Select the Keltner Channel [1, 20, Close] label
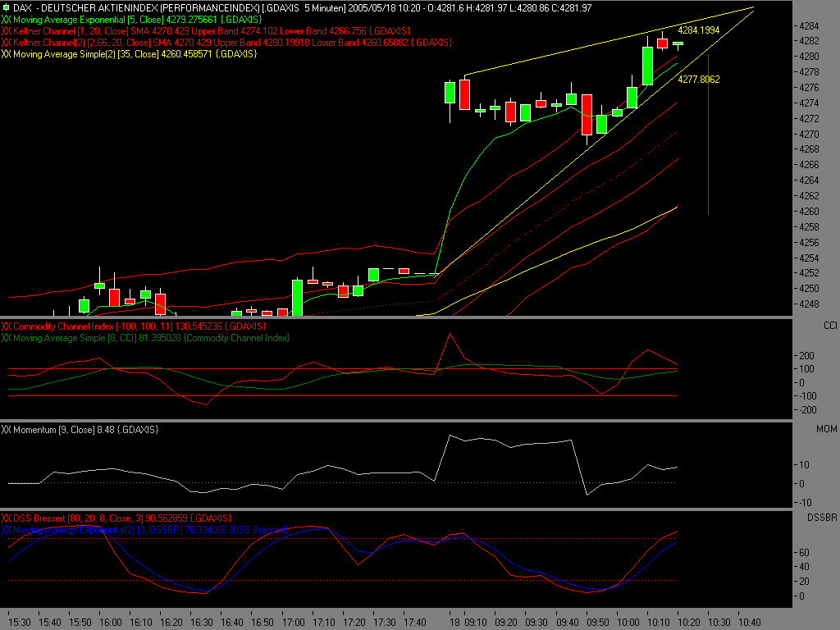The width and height of the screenshot is (840, 630). point(206,31)
